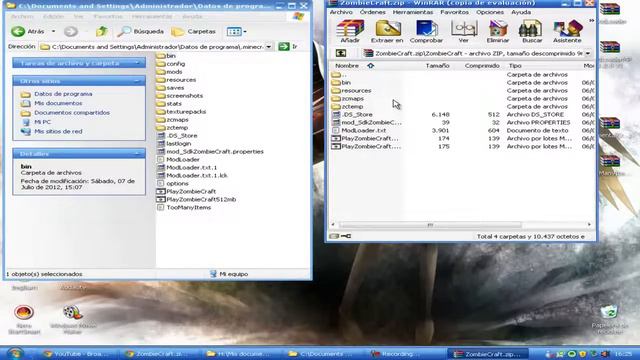Open the Herramientas menu in WinRAR
Viewport: 640px width, 360px height.
[413, 12]
